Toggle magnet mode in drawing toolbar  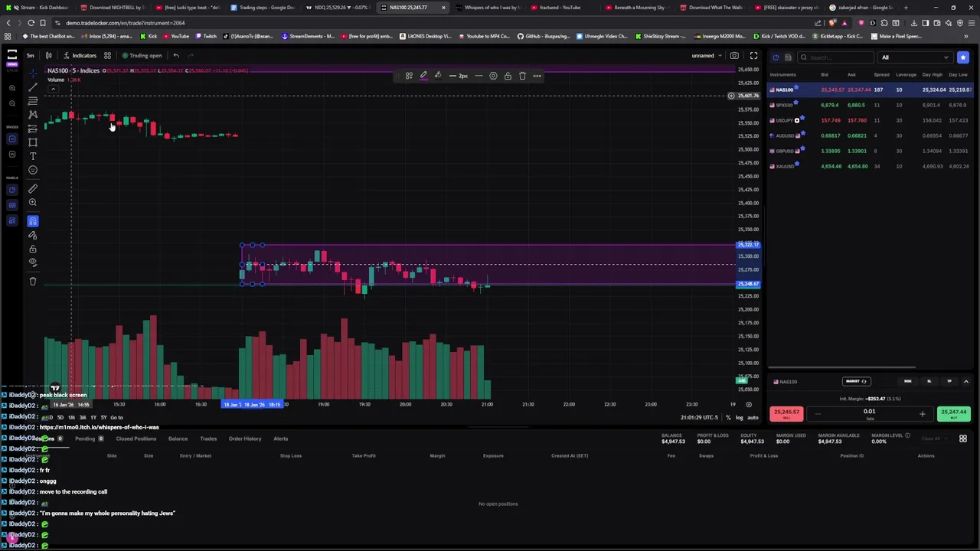(x=33, y=221)
